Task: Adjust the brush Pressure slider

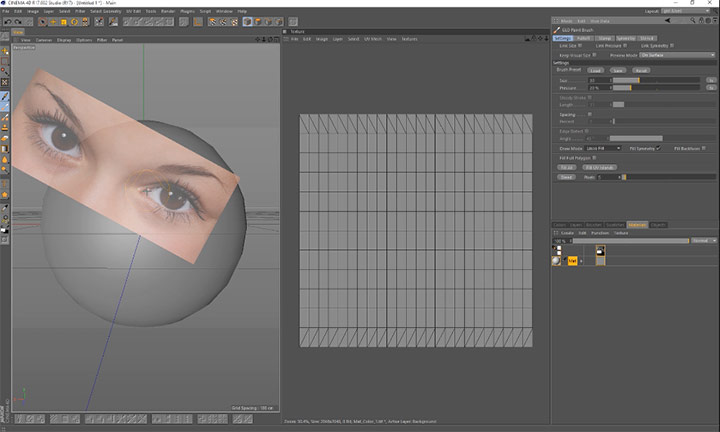Action: pyautogui.click(x=656, y=88)
